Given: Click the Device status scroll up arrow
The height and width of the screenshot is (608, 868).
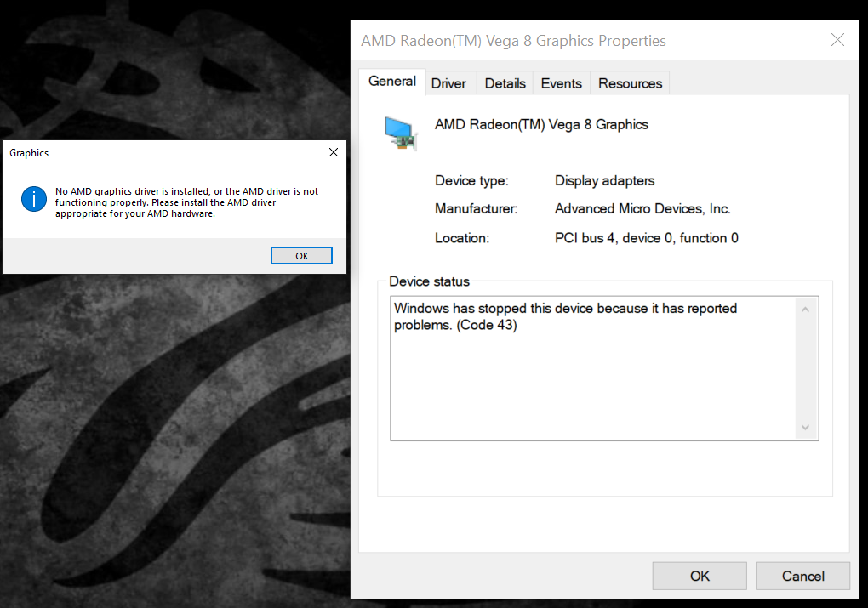Looking at the screenshot, I should pyautogui.click(x=805, y=310).
